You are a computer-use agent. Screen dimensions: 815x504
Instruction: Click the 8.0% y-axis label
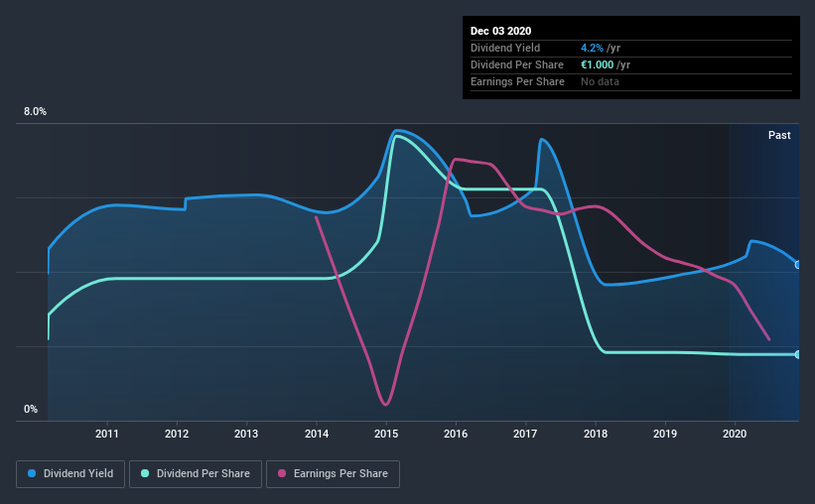[35, 111]
